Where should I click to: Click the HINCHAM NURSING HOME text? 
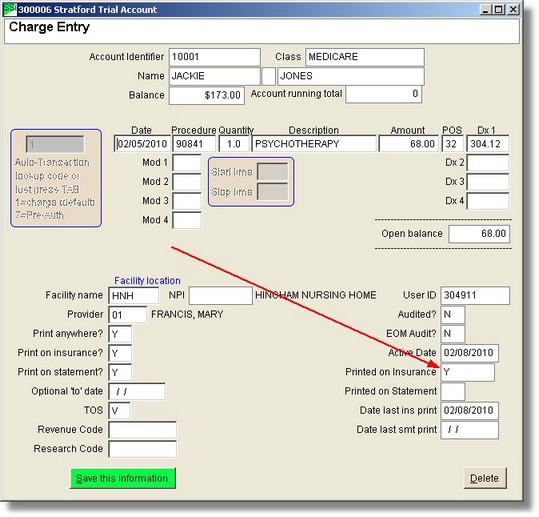(x=316, y=295)
